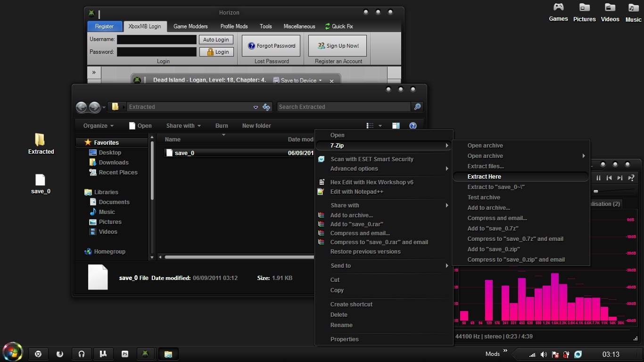Click the media player volume slider

pyautogui.click(x=596, y=191)
